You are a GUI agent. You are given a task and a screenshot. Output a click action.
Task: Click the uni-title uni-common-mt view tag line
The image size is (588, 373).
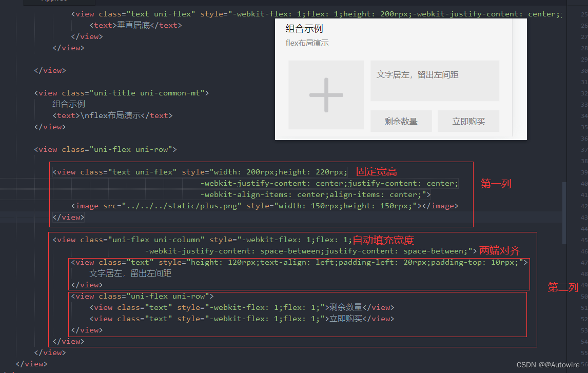122,93
